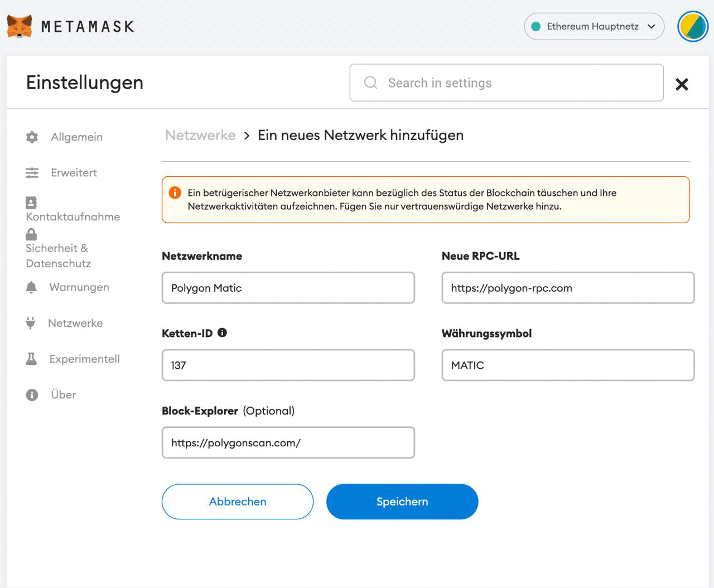Open the Warnungen section

pos(79,287)
